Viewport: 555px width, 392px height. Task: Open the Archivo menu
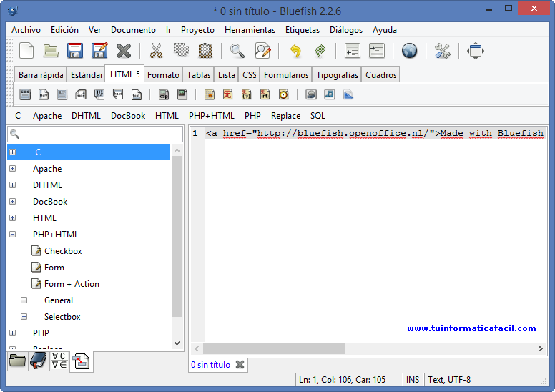point(26,30)
